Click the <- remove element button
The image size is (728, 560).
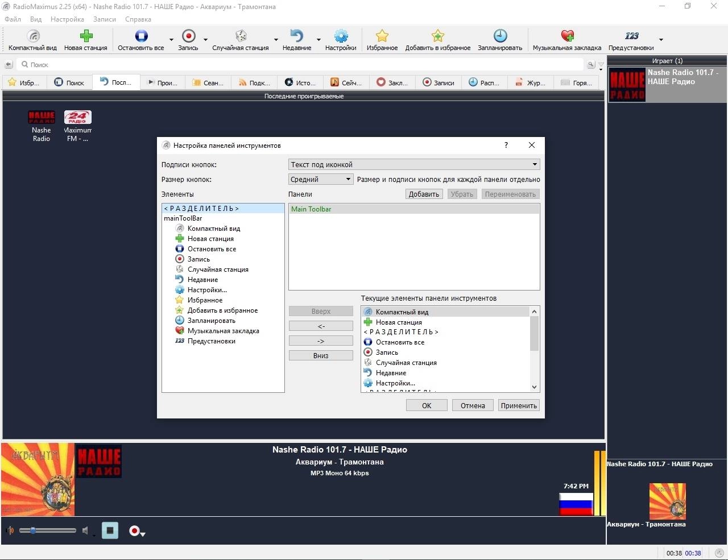[321, 326]
